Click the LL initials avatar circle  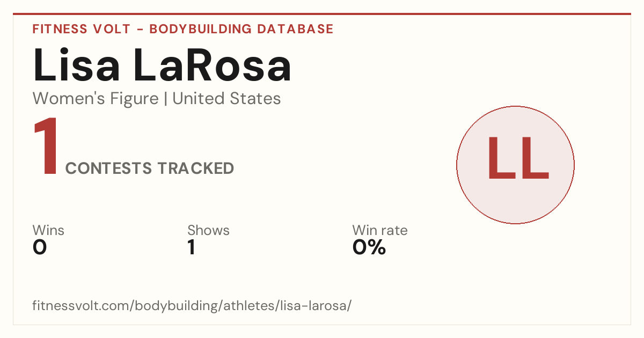click(515, 165)
